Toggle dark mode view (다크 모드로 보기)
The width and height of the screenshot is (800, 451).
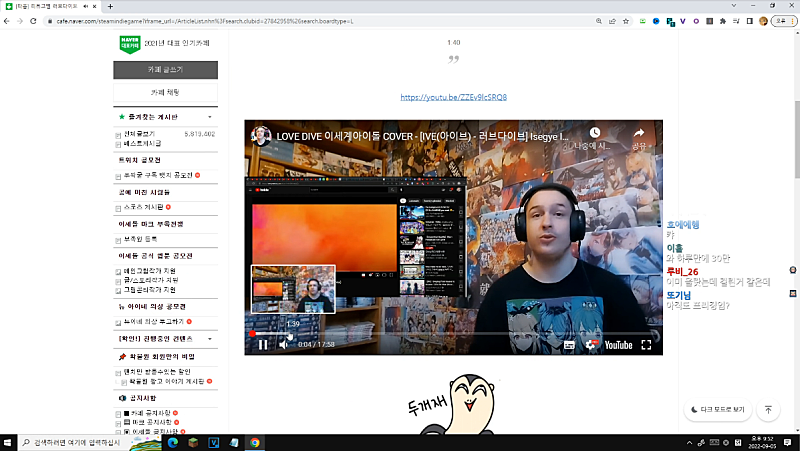tap(718, 410)
